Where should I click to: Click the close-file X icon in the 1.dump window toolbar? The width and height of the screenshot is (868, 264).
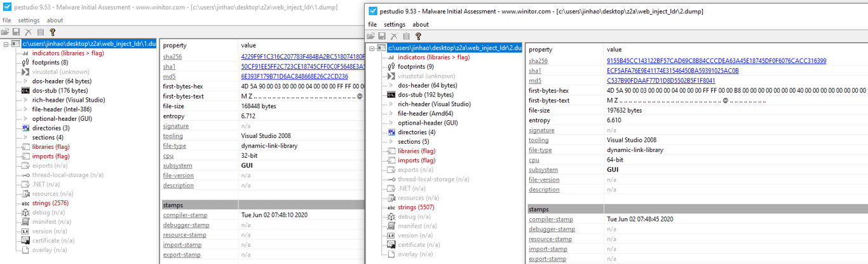[29, 32]
